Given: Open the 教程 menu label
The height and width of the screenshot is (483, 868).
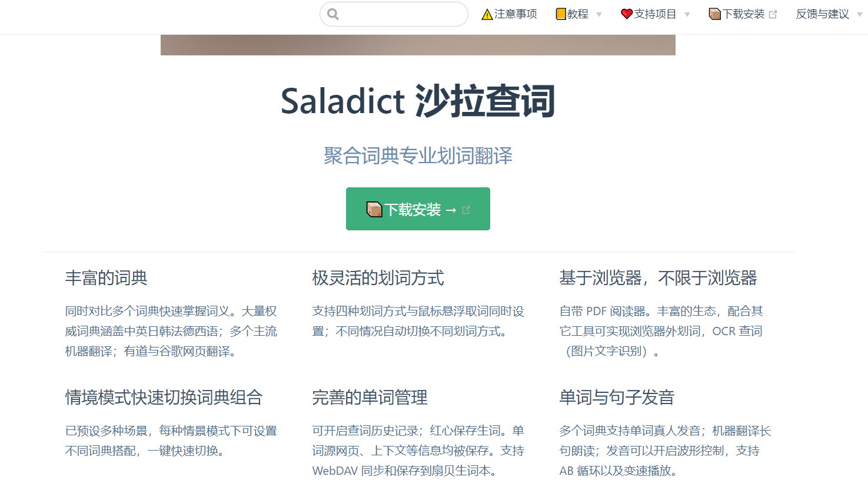Looking at the screenshot, I should point(578,14).
